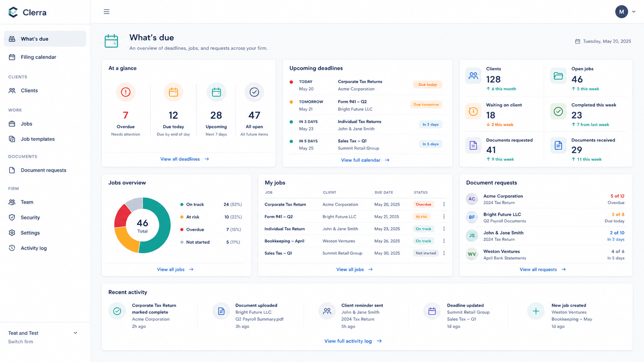
Task: Click the Overdue alert icon
Action: click(x=126, y=92)
